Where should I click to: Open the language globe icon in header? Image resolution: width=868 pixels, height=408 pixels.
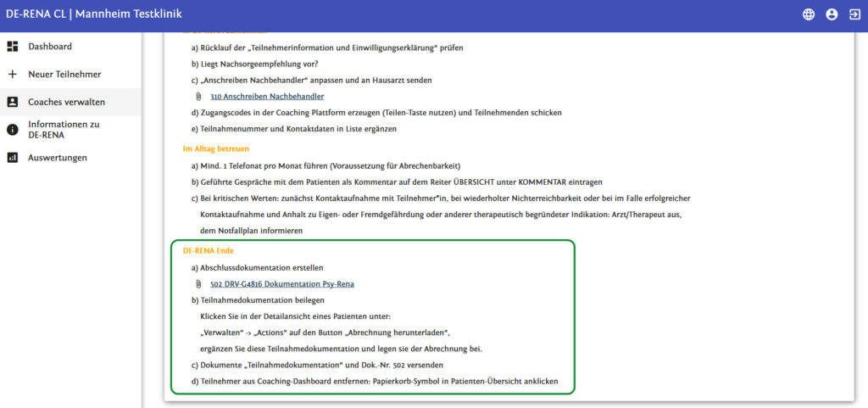click(x=809, y=14)
